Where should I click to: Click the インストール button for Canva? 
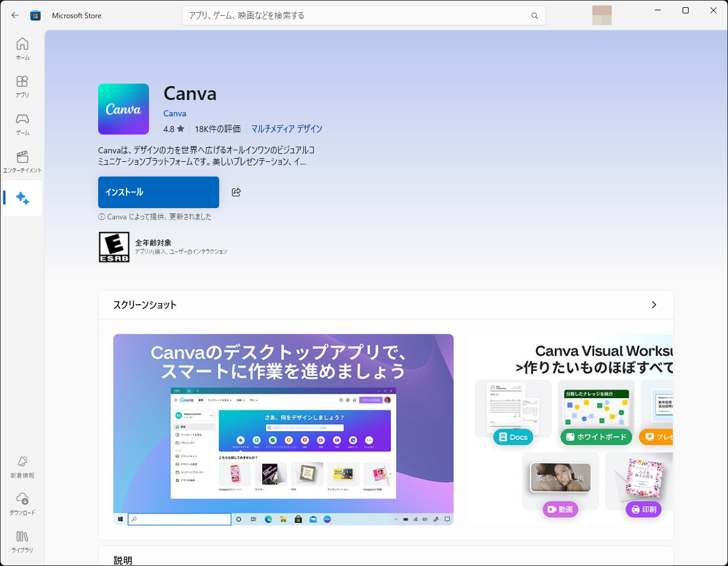pos(158,192)
